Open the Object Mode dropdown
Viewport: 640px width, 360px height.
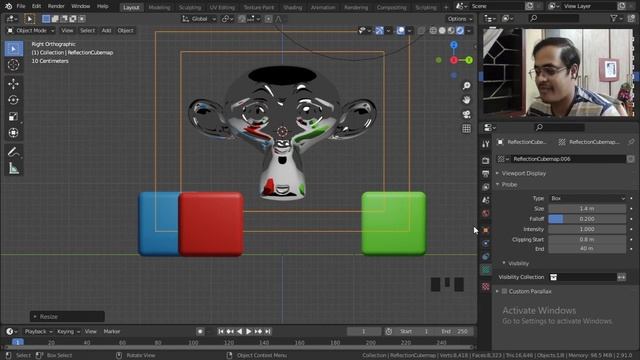[x=31, y=31]
